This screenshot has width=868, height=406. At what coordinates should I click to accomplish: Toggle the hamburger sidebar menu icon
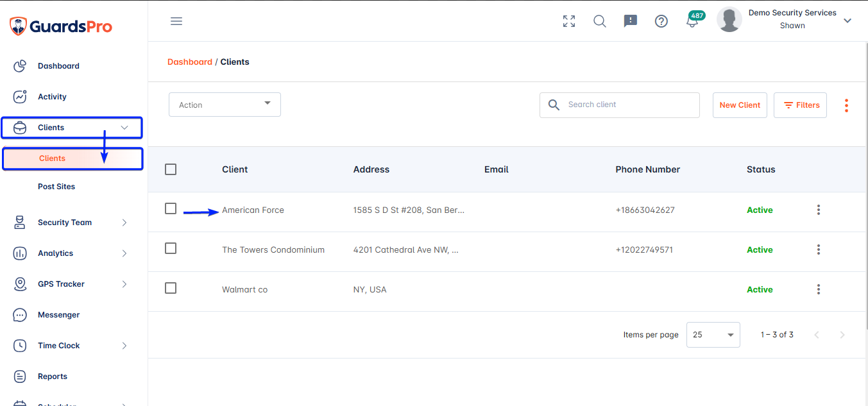[176, 21]
